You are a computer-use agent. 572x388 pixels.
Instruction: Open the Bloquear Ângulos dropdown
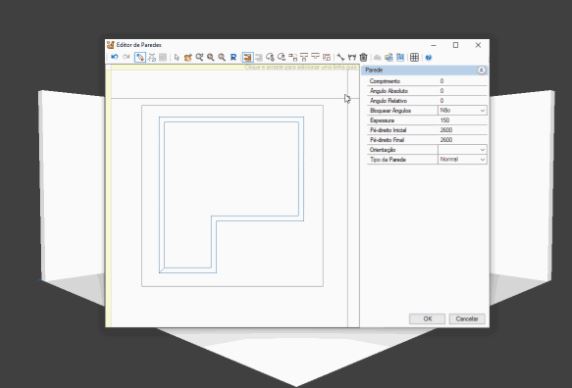462,110
